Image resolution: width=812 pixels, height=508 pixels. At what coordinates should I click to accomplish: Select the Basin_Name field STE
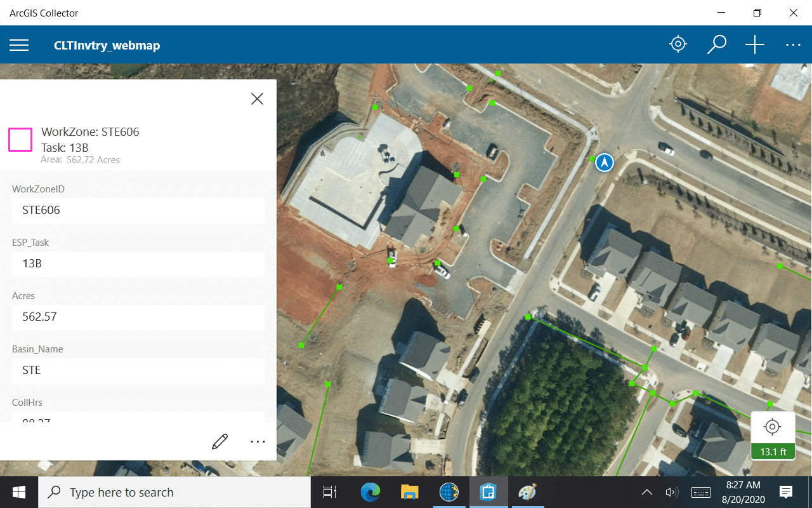click(138, 370)
